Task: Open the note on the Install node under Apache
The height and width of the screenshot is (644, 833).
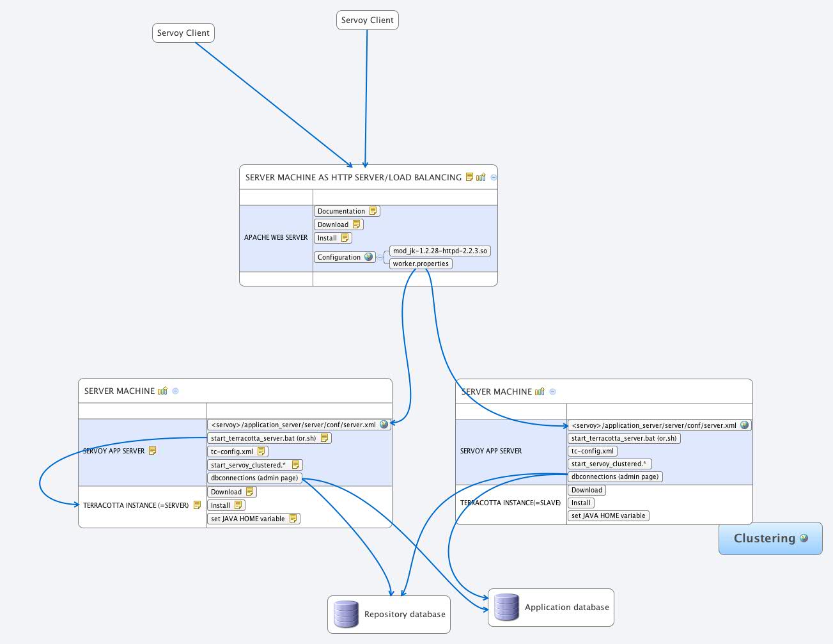Action: coord(346,237)
